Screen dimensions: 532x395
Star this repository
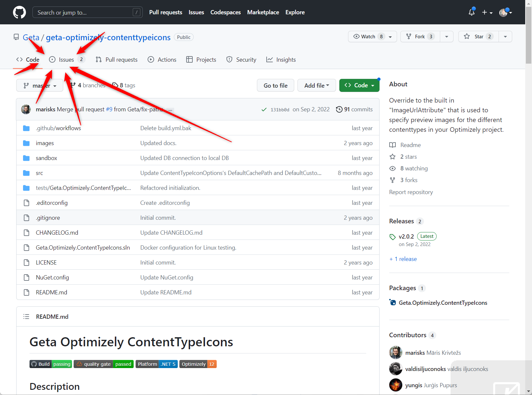point(478,37)
